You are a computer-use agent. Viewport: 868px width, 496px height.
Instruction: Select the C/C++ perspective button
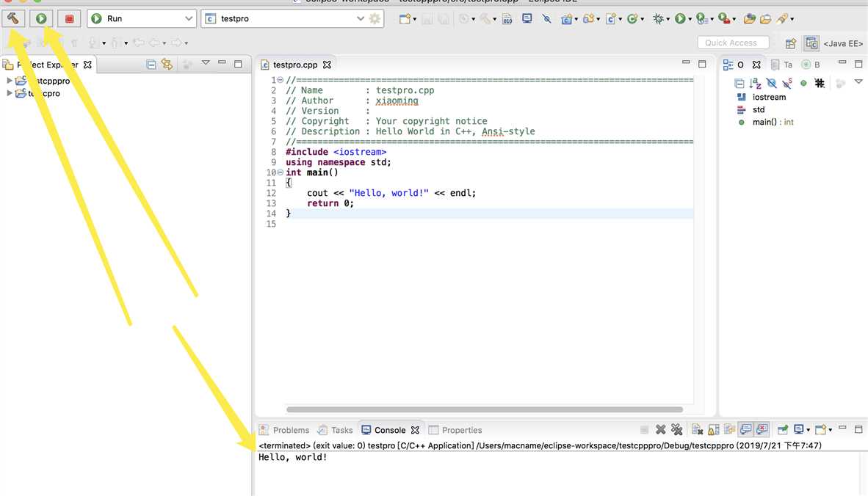click(811, 43)
